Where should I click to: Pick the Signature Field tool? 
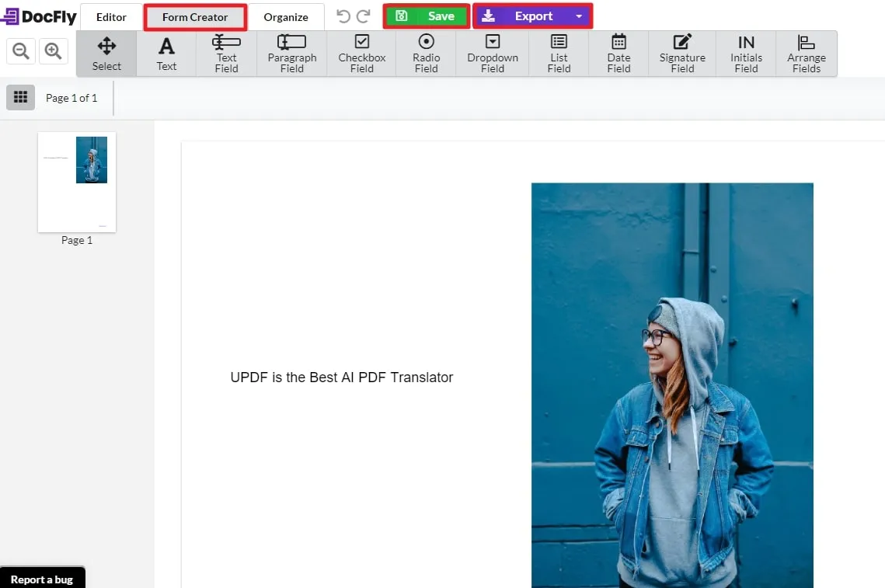[681, 53]
